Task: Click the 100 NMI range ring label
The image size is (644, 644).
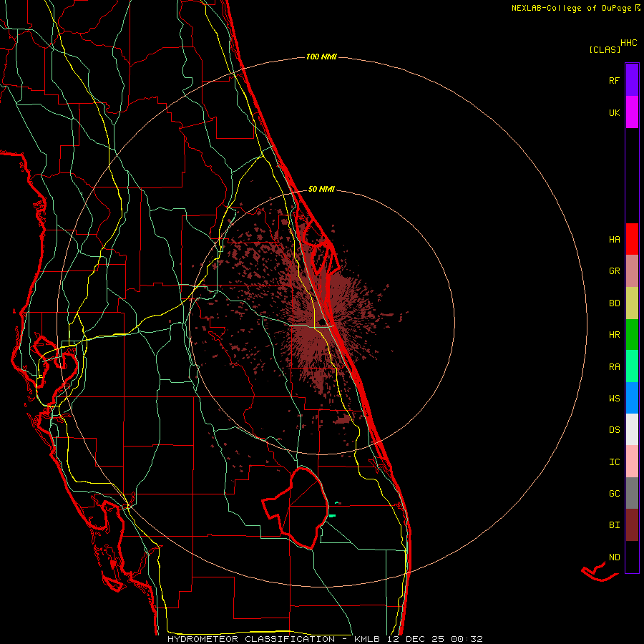Action: click(321, 57)
